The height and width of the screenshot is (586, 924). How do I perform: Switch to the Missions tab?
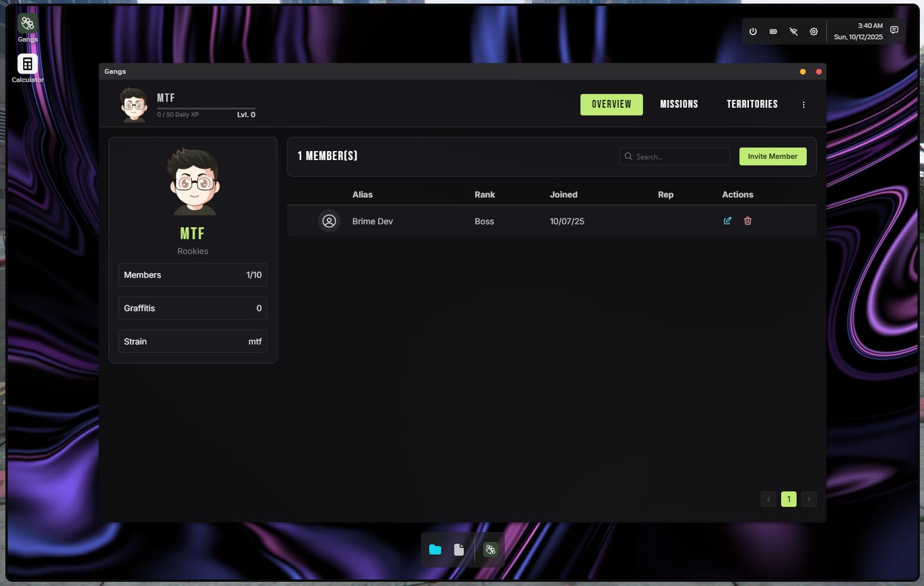(679, 104)
